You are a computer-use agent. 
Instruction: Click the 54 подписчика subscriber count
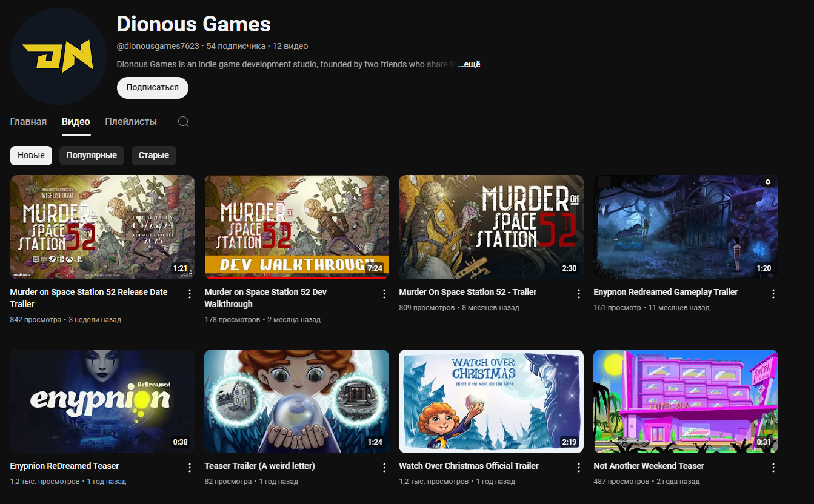tap(236, 46)
